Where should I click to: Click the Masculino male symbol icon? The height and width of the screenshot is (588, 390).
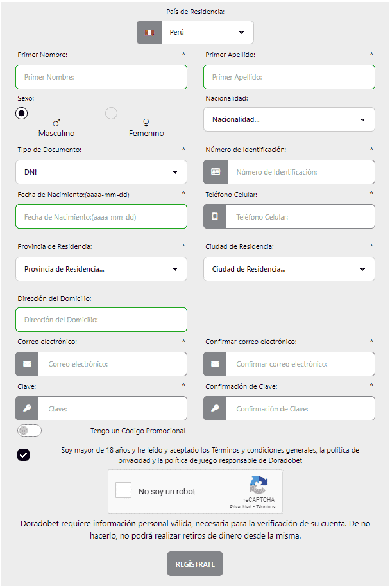click(x=56, y=121)
